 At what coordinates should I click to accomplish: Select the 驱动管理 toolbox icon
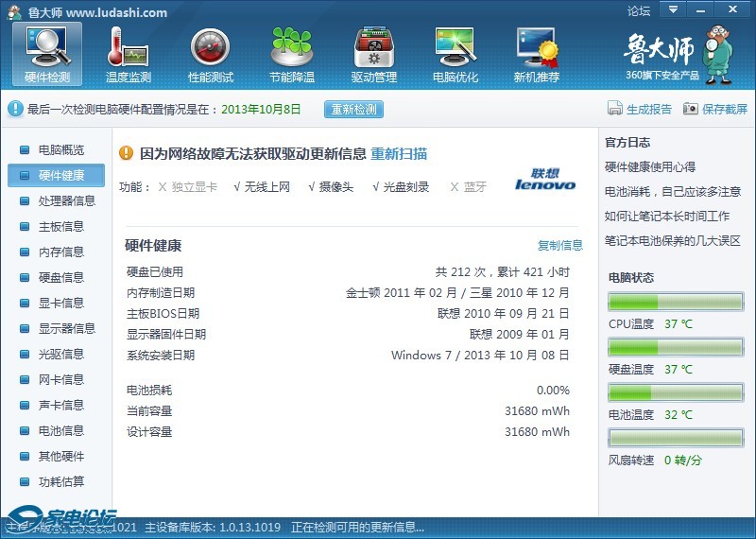point(373,45)
